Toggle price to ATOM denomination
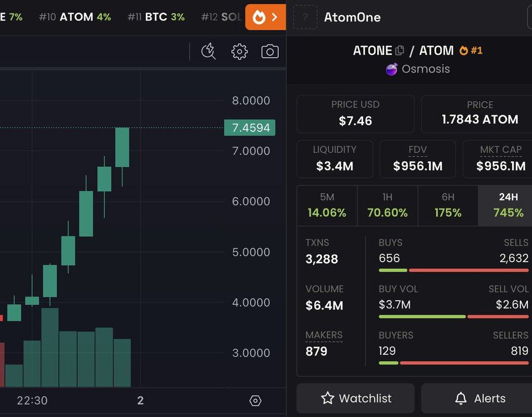The image size is (532, 417). tap(478, 113)
